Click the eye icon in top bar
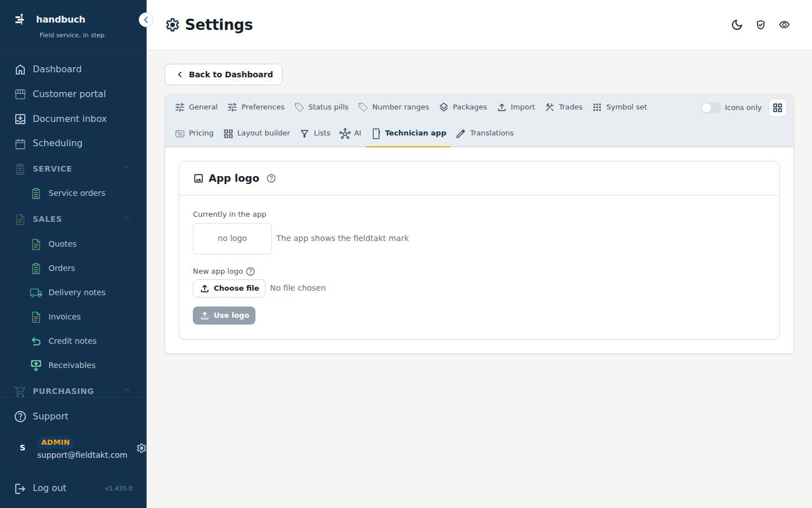Viewport: 812px width, 508px height. [784, 25]
